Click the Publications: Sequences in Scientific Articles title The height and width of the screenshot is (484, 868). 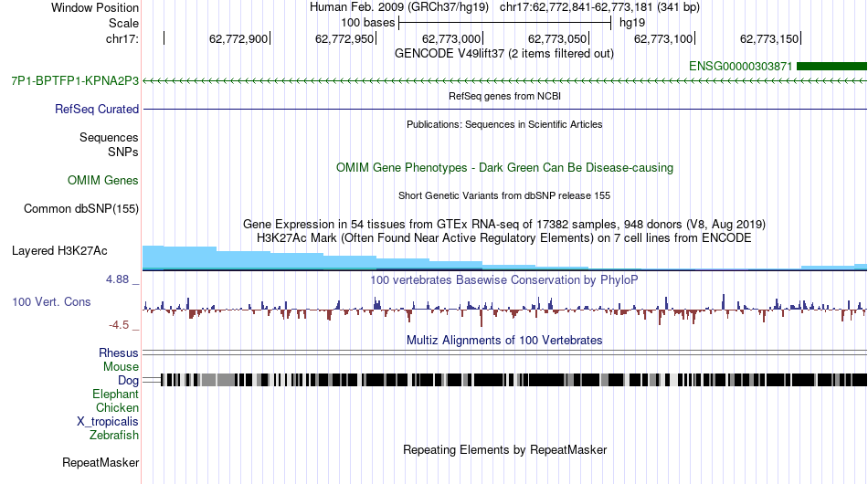(504, 124)
